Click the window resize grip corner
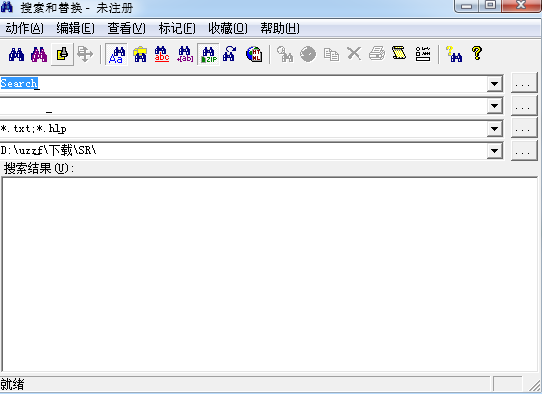542x394 pixels. tap(535, 385)
